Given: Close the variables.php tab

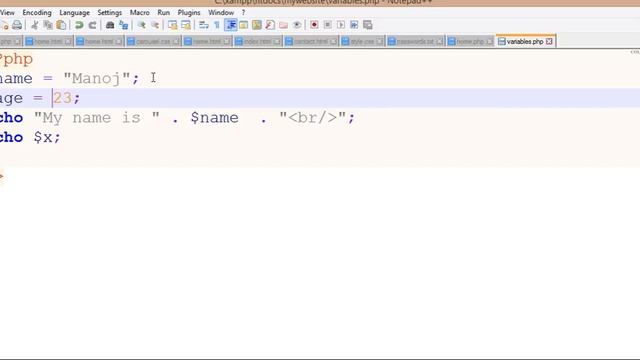Looking at the screenshot, I should click(549, 42).
